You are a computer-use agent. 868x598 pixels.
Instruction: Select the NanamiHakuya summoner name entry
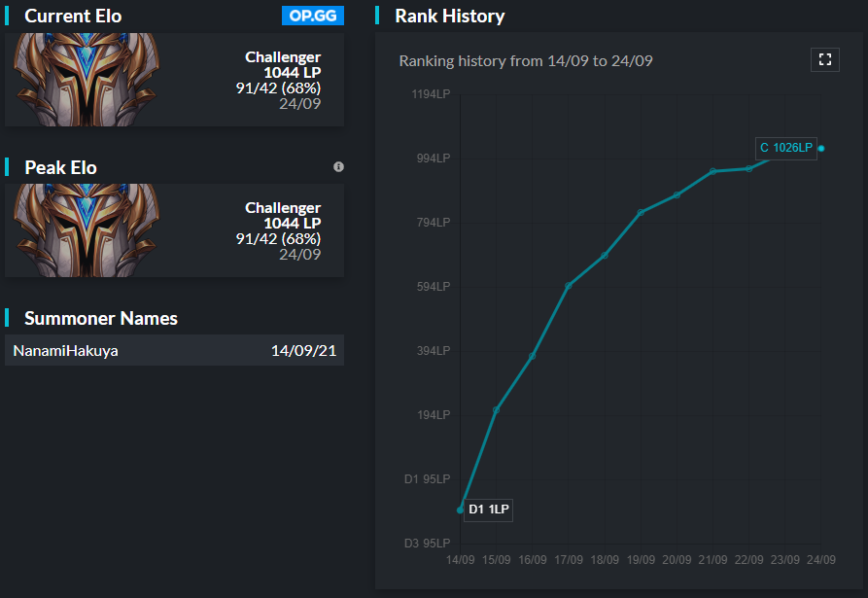[66, 351]
